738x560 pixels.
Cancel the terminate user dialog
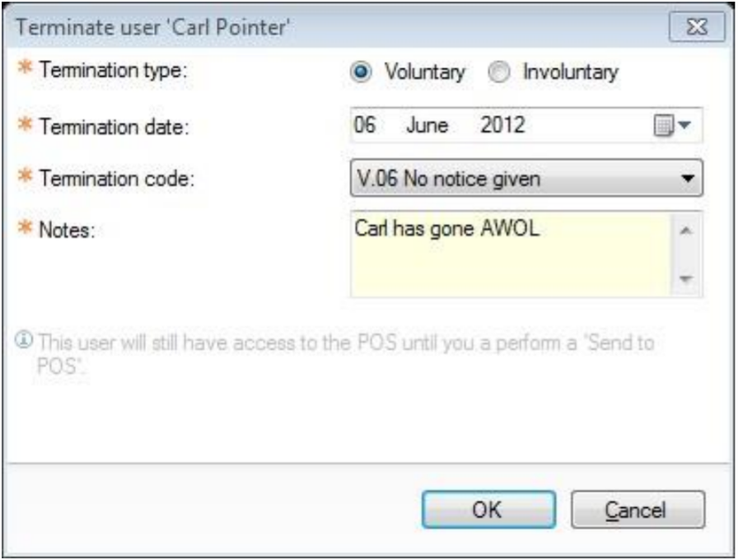click(637, 509)
